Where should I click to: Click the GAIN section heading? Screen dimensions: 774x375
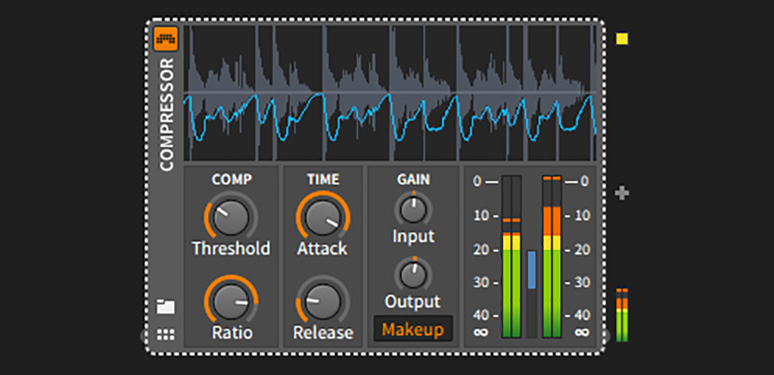click(413, 180)
